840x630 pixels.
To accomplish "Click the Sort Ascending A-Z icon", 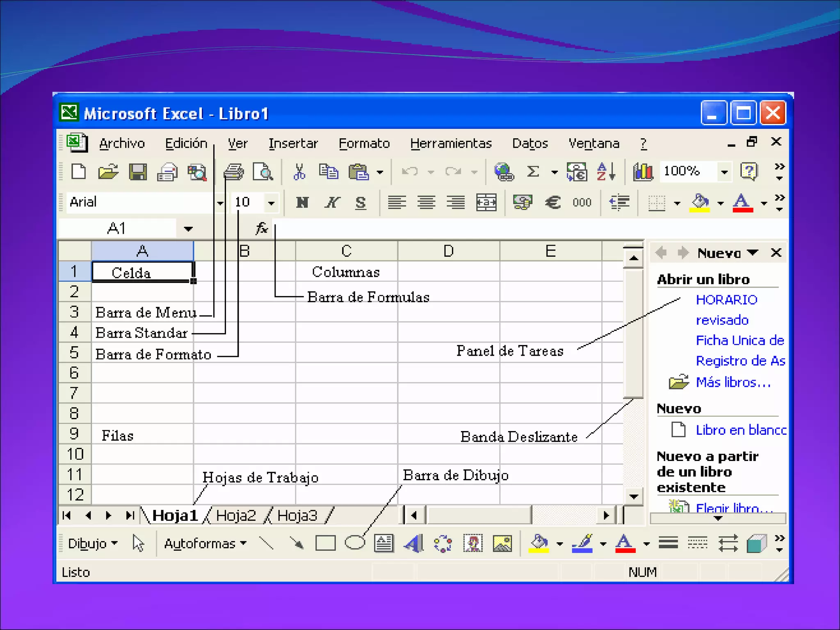I will point(605,171).
